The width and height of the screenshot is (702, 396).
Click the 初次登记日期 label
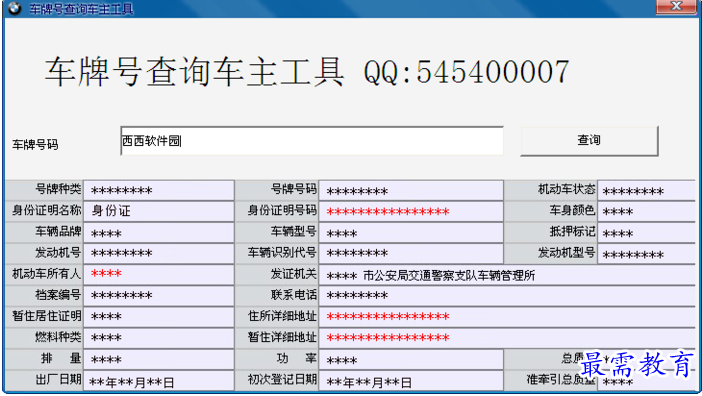(282, 379)
